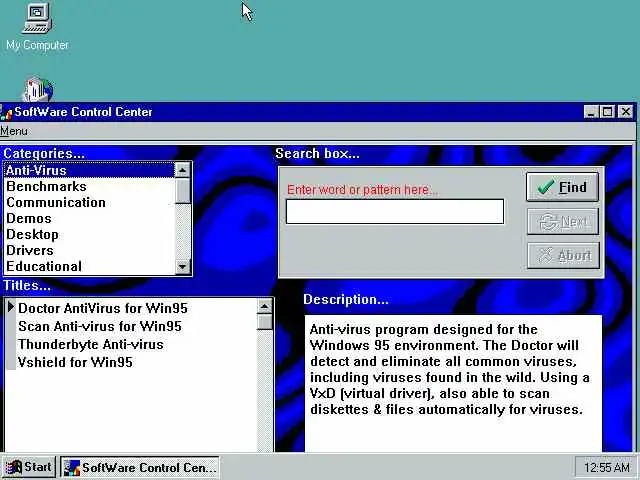Screen dimensions: 640x480
Task: Select the Demos category
Action: point(89,218)
